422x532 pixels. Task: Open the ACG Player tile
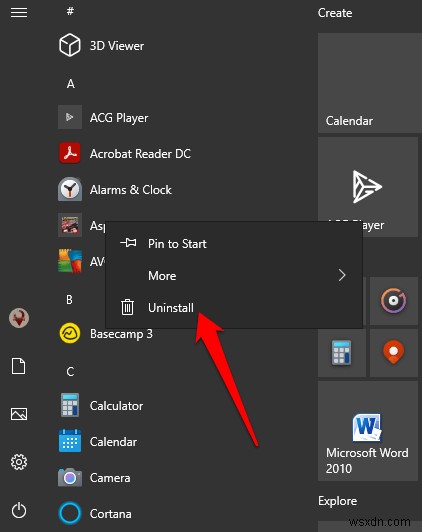coord(368,187)
